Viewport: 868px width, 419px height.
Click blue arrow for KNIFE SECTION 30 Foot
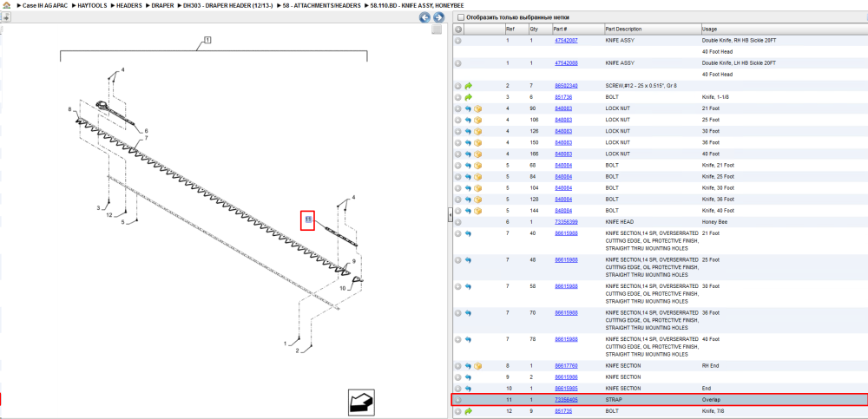469,287
